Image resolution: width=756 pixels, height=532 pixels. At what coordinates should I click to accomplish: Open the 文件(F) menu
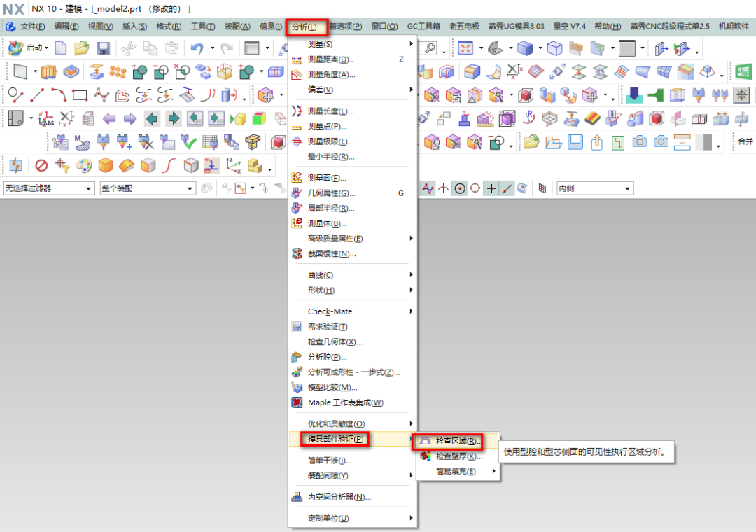[27, 27]
